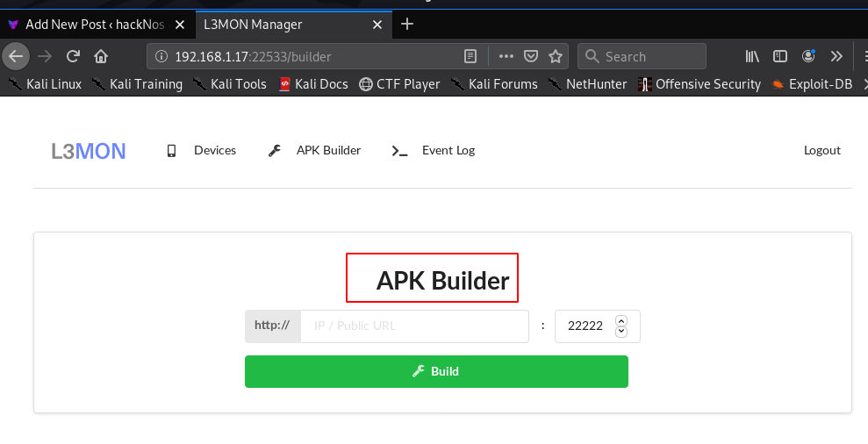Go back with the browser back arrow
The image size is (868, 444).
pyautogui.click(x=16, y=56)
